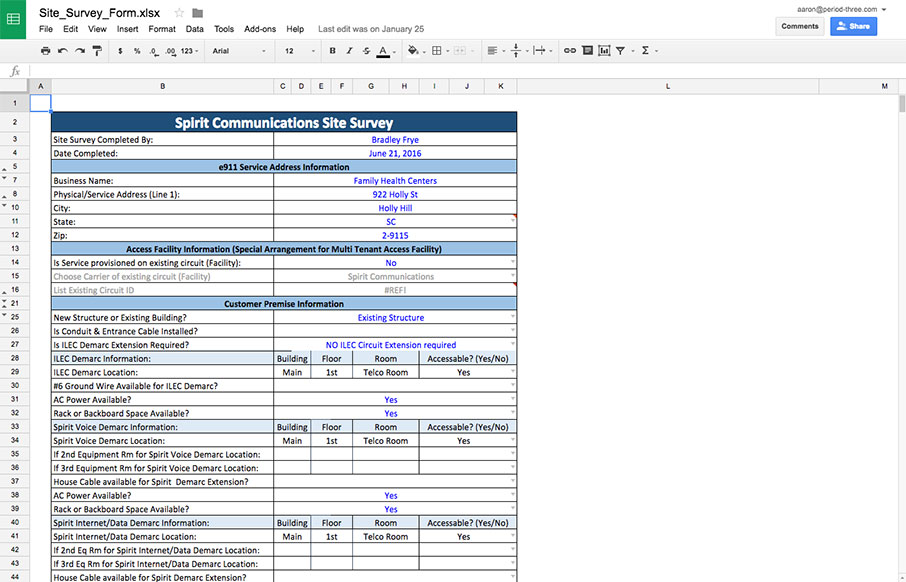This screenshot has width=906, height=582.
Task: Open the Edit menu
Action: coord(70,29)
